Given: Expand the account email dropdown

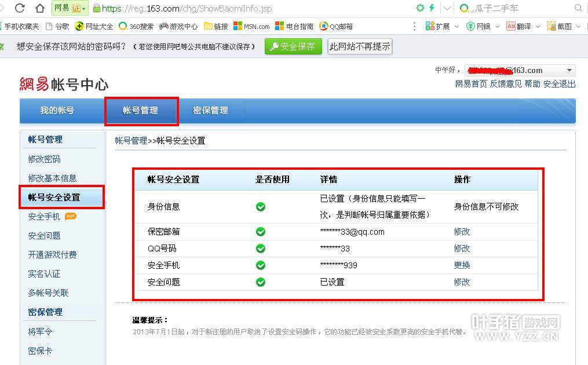Looking at the screenshot, I should [x=569, y=70].
